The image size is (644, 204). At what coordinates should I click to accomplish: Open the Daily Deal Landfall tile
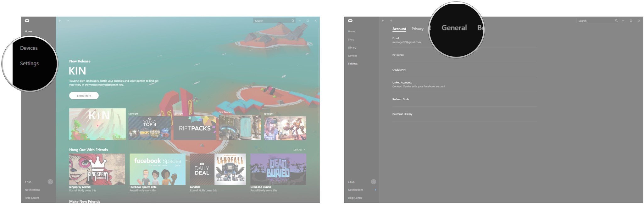(218, 169)
